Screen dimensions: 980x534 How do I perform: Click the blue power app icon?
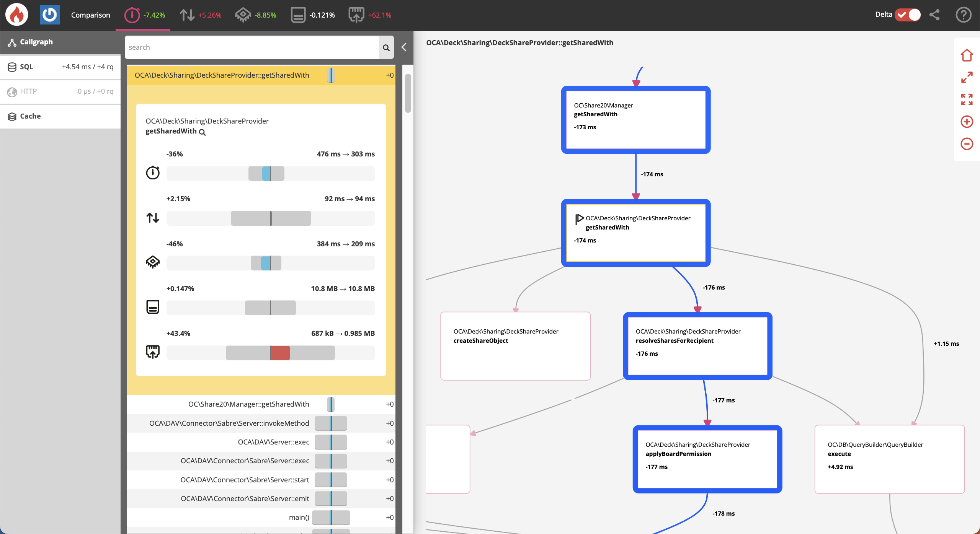click(x=49, y=15)
